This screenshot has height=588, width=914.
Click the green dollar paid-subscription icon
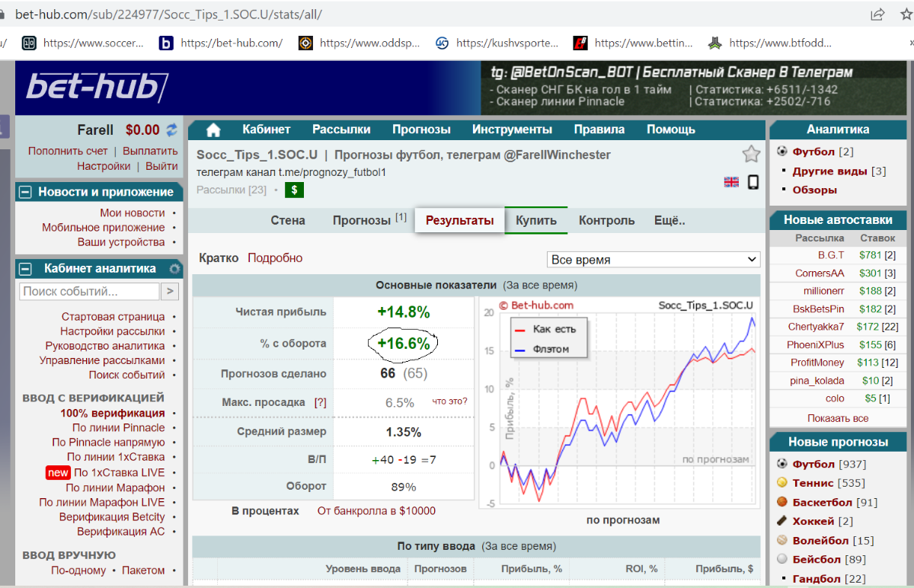[x=294, y=190]
